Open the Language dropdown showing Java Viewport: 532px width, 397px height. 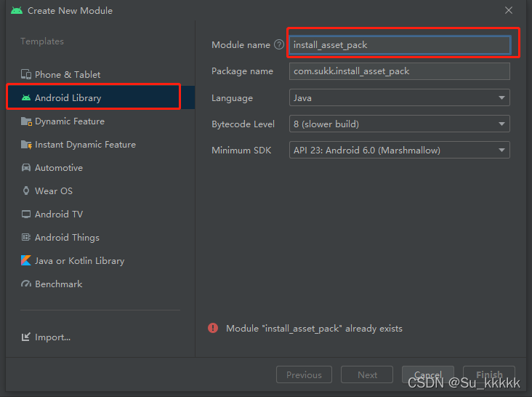point(399,97)
